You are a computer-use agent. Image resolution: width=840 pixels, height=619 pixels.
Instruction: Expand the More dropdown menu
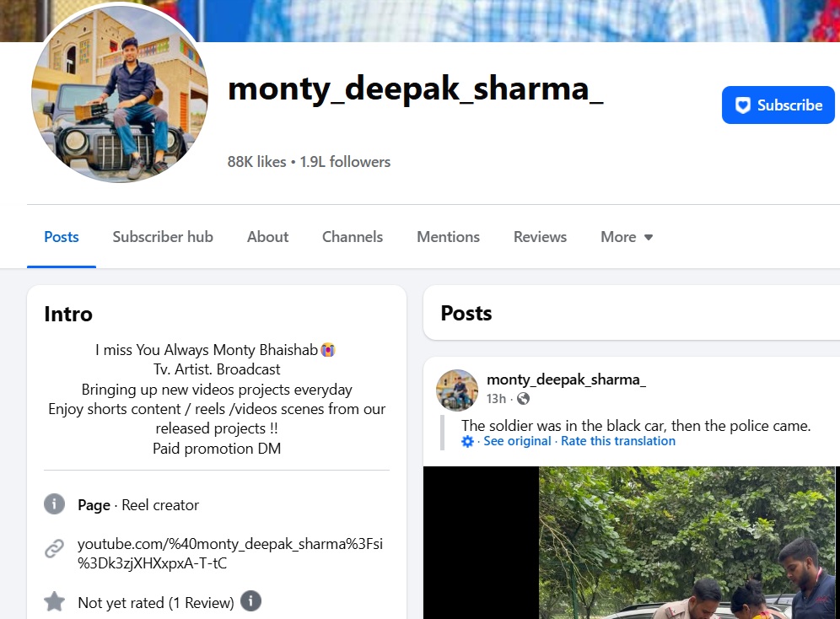tap(627, 237)
